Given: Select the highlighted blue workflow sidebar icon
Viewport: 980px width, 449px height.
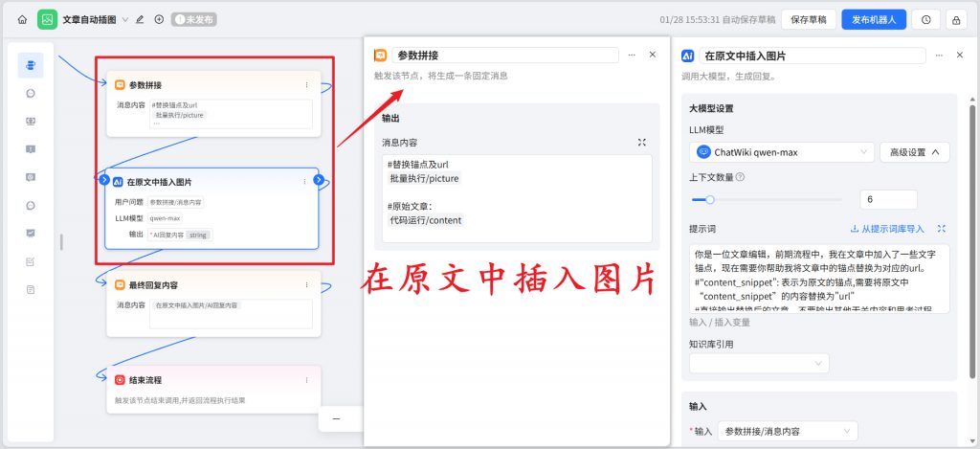Looking at the screenshot, I should click(x=31, y=65).
